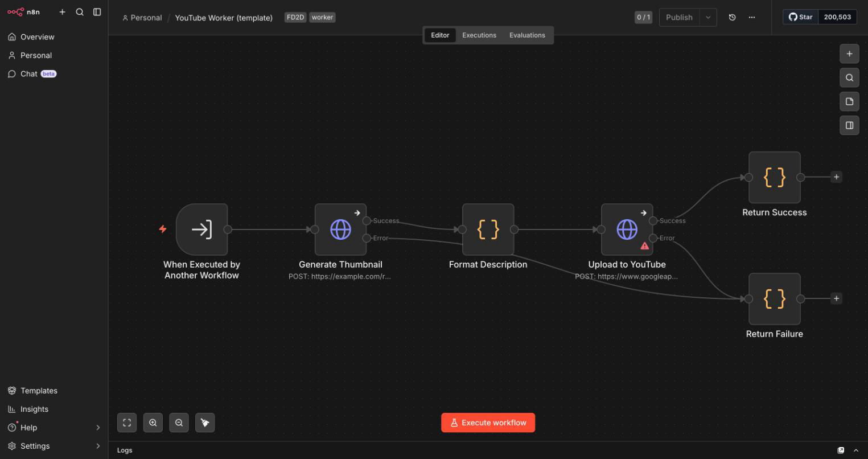Image resolution: width=868 pixels, height=459 pixels.
Task: Click the Generate Thumbnail POST URL subtitle
Action: [x=340, y=277]
